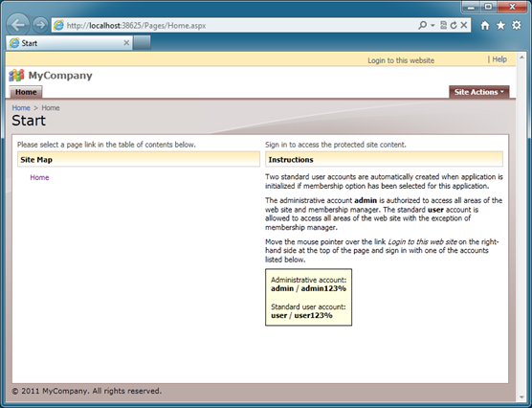Click the search magnifier icon in address bar
This screenshot has height=408, width=532.
point(422,25)
